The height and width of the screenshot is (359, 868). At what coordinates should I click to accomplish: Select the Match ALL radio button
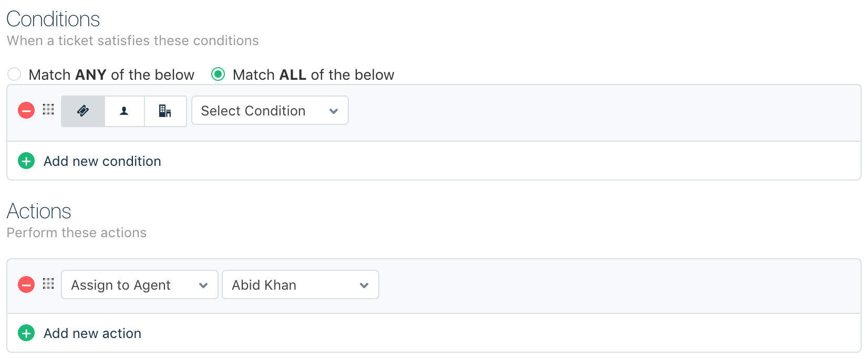pos(218,74)
